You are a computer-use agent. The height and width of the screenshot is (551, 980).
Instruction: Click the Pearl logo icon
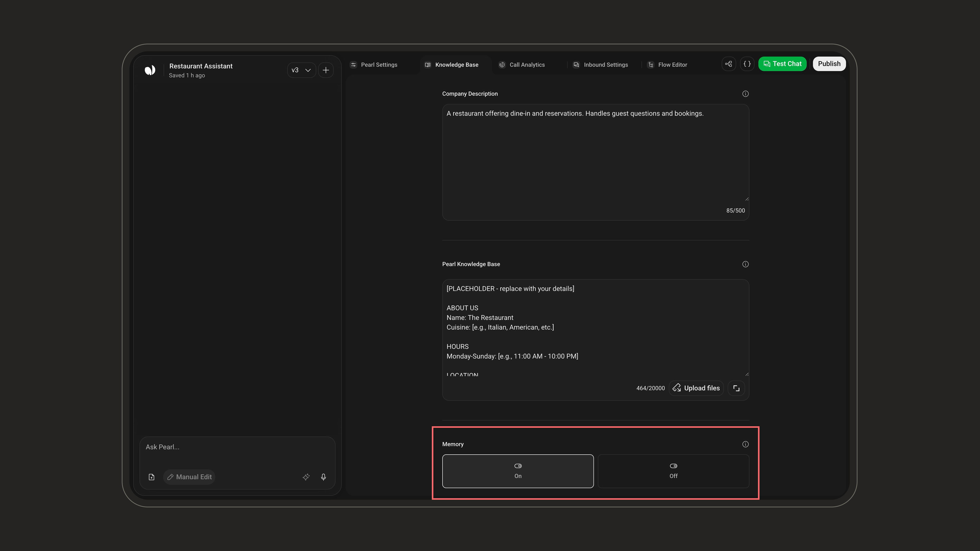150,70
